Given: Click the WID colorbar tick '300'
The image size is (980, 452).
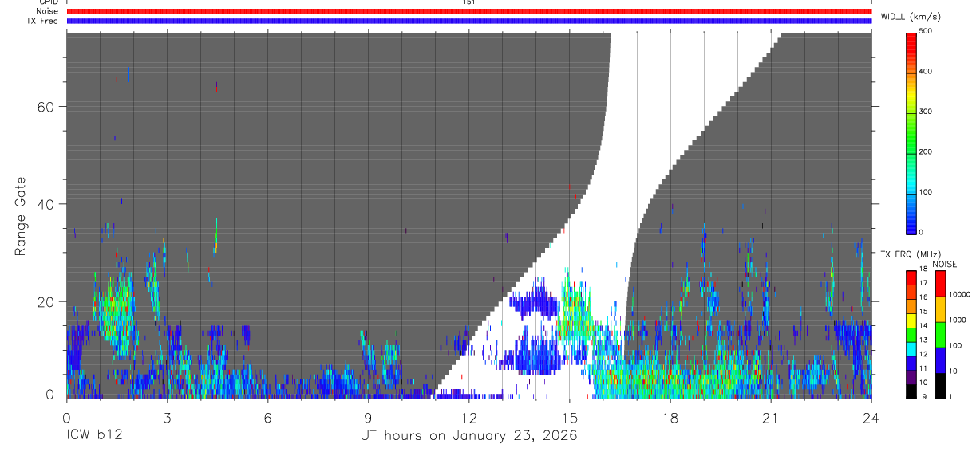Looking at the screenshot, I should coord(926,111).
